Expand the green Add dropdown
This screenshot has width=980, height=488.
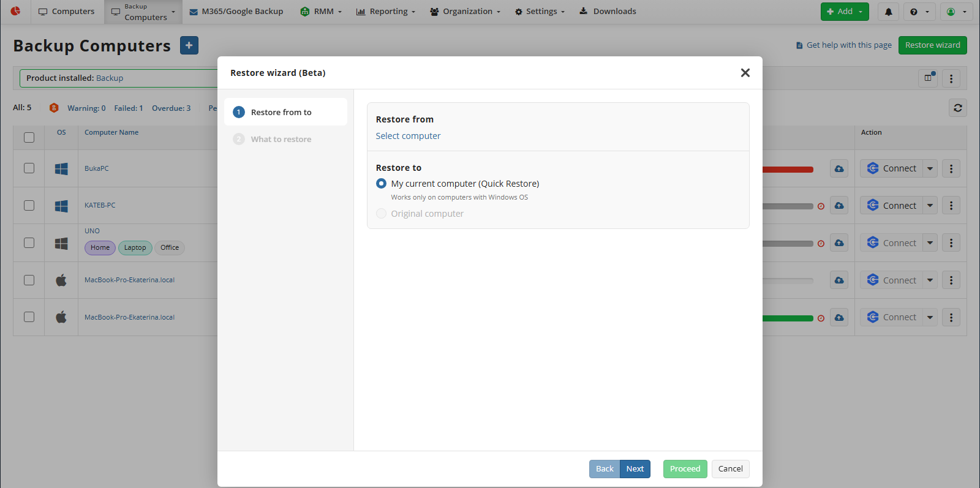click(845, 12)
